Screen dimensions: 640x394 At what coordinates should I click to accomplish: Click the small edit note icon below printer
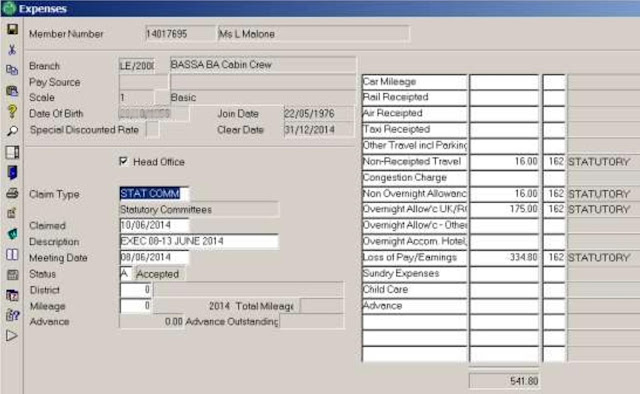pos(12,213)
